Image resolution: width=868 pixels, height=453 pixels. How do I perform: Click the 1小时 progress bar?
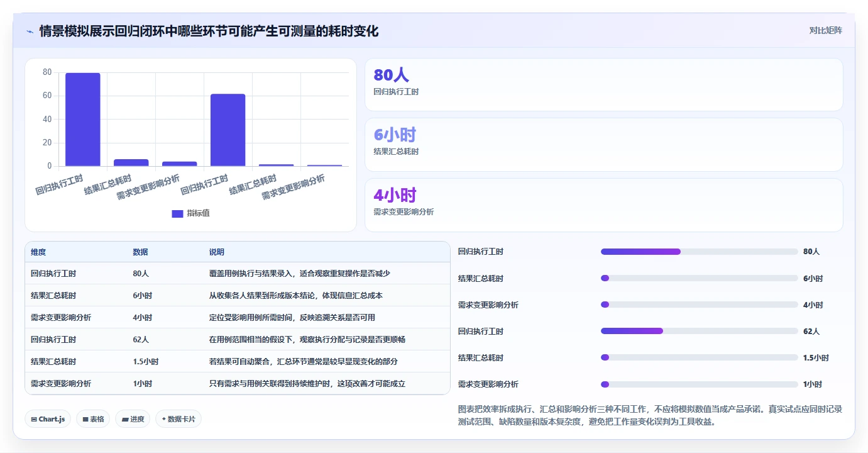click(699, 384)
